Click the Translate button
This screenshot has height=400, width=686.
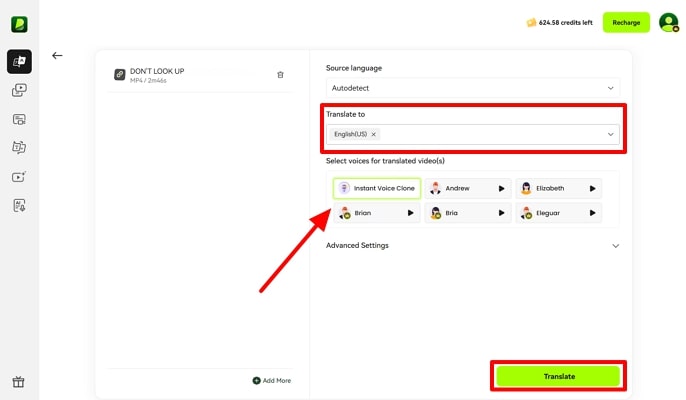(559, 376)
